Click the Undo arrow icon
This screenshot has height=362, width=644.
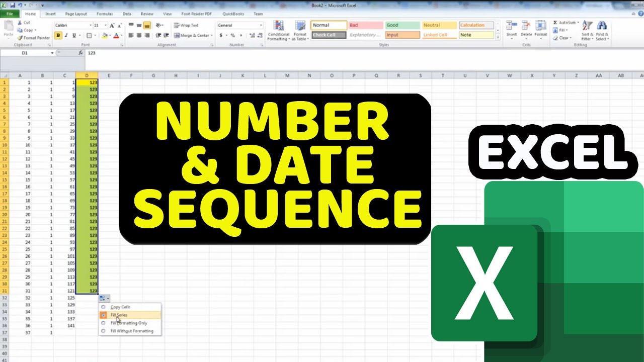(20, 5)
